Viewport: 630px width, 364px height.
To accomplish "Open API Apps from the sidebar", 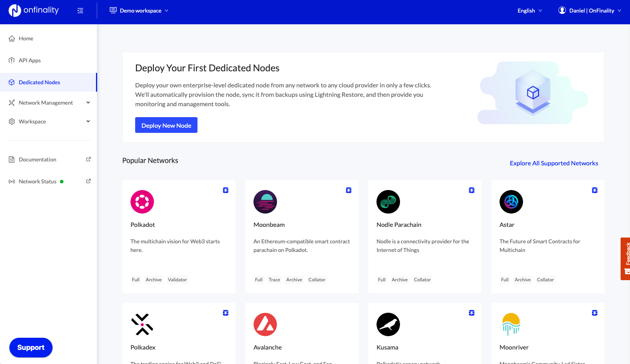I will [x=29, y=60].
